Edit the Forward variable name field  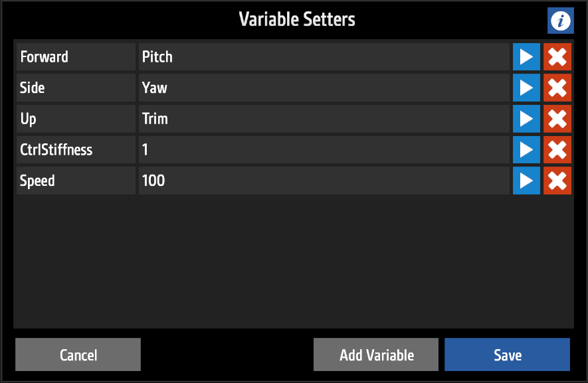coord(76,57)
